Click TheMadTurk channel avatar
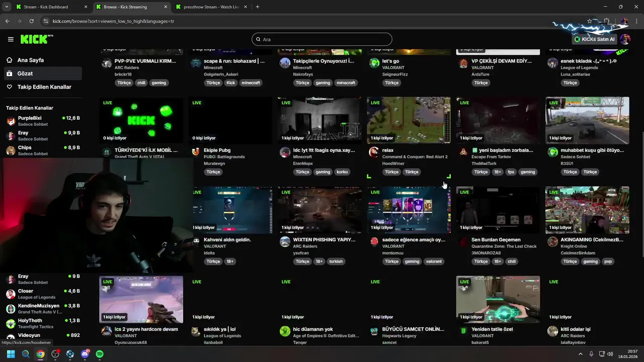The image size is (644, 362). click(x=463, y=152)
